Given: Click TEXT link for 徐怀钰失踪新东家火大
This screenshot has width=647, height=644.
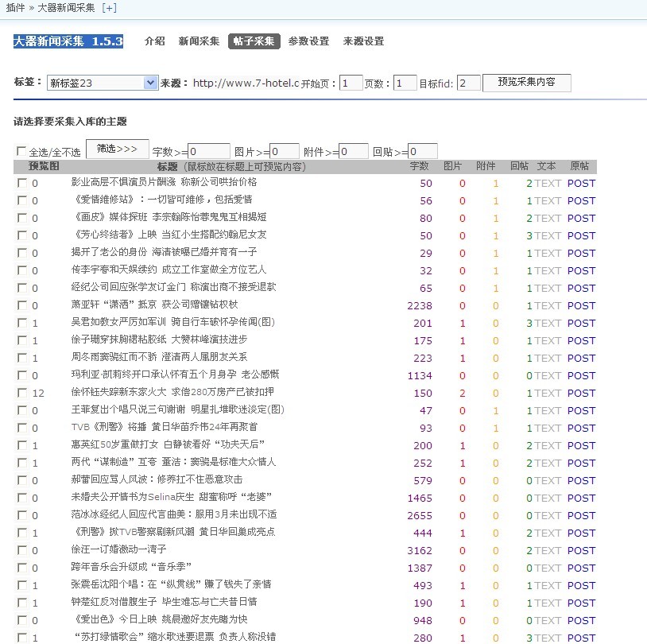Looking at the screenshot, I should click(548, 394).
